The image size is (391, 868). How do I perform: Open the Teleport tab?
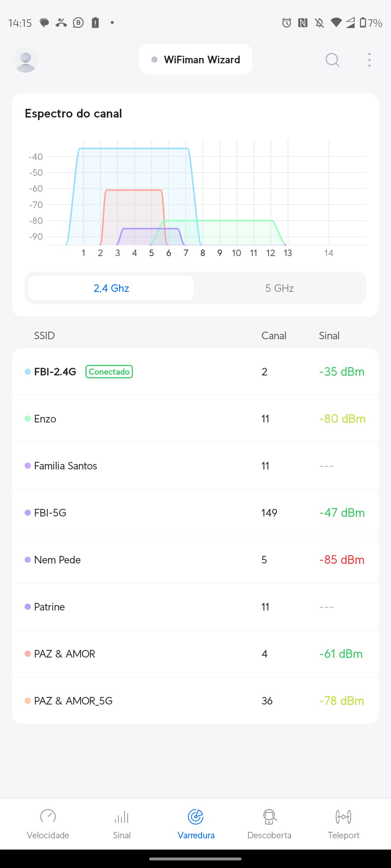[344, 824]
